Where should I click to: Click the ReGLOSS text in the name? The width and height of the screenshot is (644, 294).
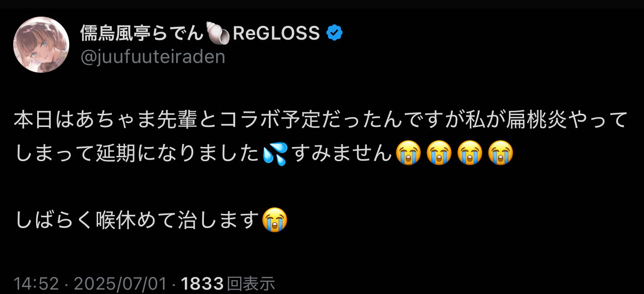pyautogui.click(x=277, y=33)
